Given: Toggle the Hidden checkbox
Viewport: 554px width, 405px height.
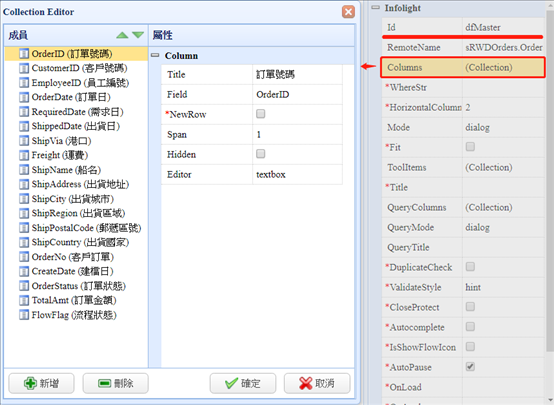Looking at the screenshot, I should click(x=260, y=154).
